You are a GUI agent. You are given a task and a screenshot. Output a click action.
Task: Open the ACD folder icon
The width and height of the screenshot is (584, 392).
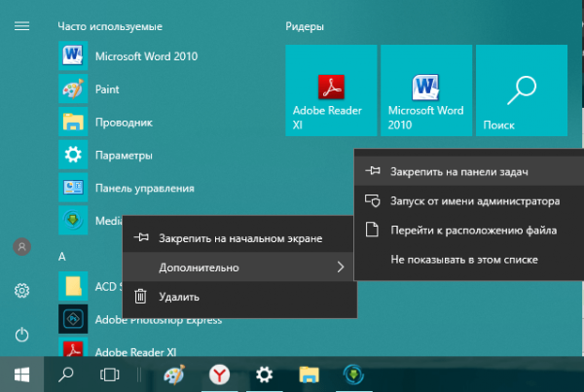point(73,286)
